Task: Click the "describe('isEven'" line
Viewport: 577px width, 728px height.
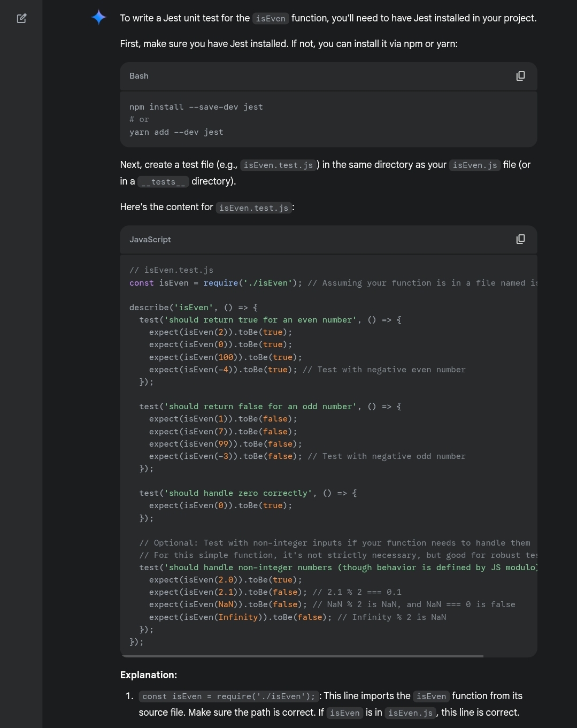Action: point(194,308)
